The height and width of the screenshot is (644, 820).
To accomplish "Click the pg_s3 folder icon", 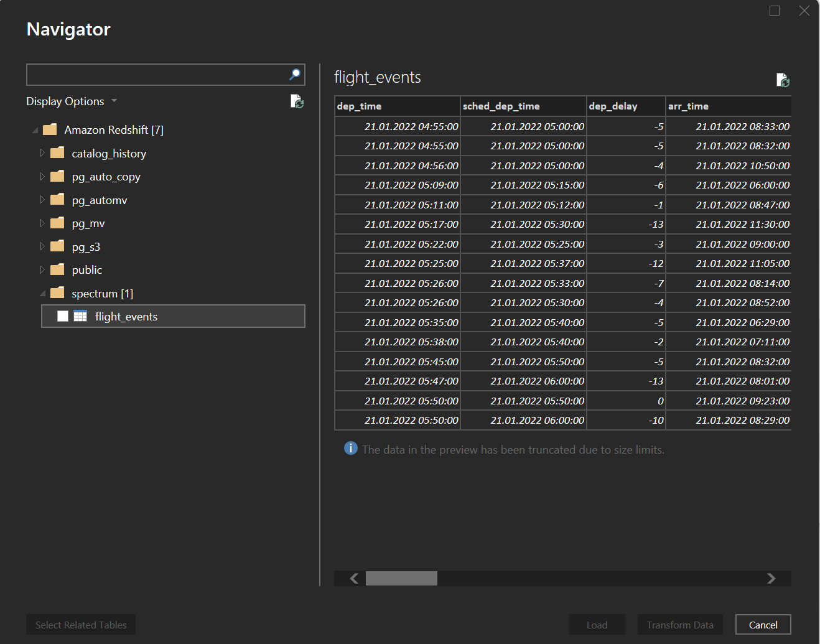I will click(x=57, y=246).
